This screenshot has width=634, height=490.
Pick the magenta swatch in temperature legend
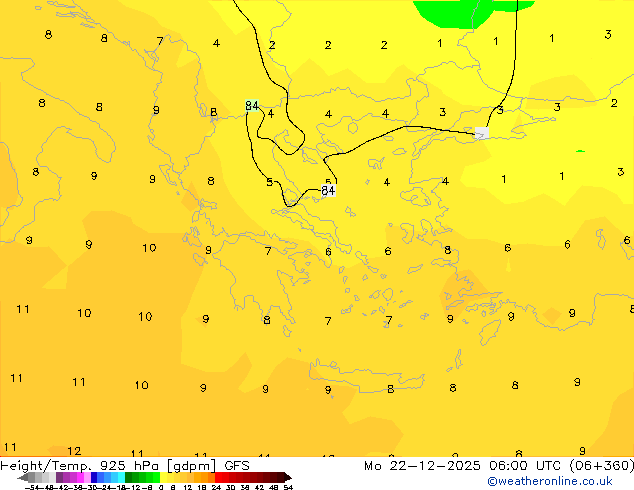click(x=80, y=477)
